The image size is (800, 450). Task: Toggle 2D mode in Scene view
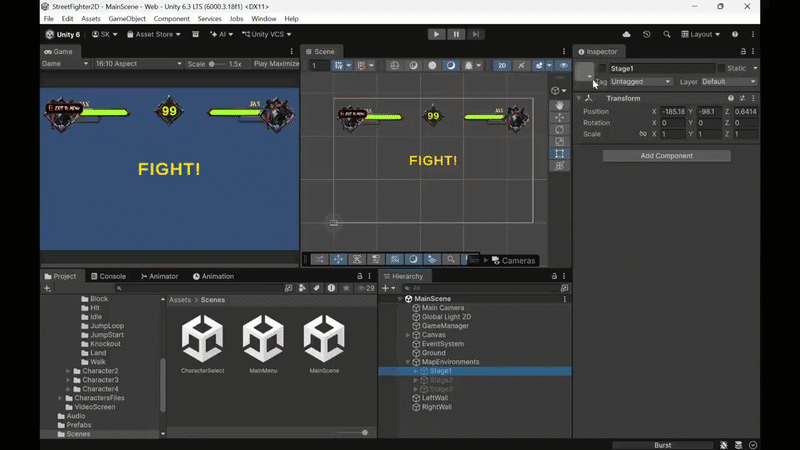point(502,65)
